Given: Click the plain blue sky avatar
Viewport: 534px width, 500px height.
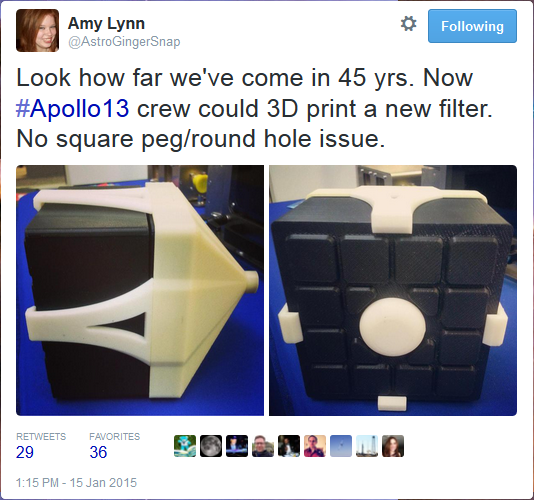Looking at the screenshot, I should point(341,446).
